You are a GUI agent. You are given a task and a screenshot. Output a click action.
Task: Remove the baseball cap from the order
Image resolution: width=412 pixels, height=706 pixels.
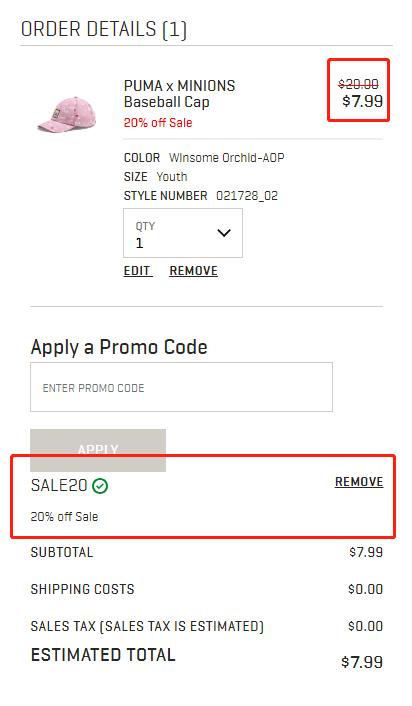pyautogui.click(x=194, y=271)
